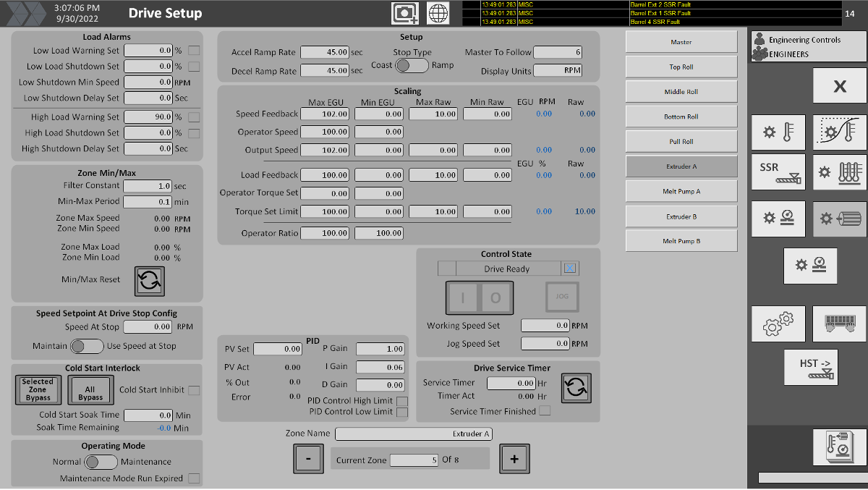Screen dimensions: 868x490
Task: Go to the next zone with plus button
Action: click(x=514, y=459)
